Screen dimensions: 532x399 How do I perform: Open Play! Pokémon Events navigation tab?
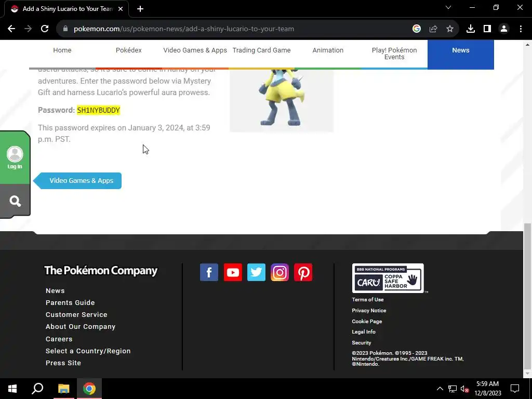[x=394, y=54]
